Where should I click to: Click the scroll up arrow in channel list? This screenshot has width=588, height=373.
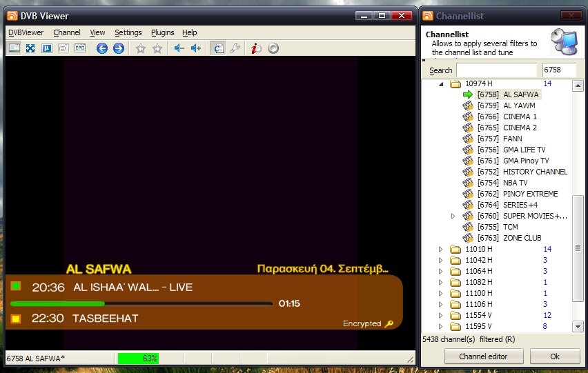click(x=578, y=85)
